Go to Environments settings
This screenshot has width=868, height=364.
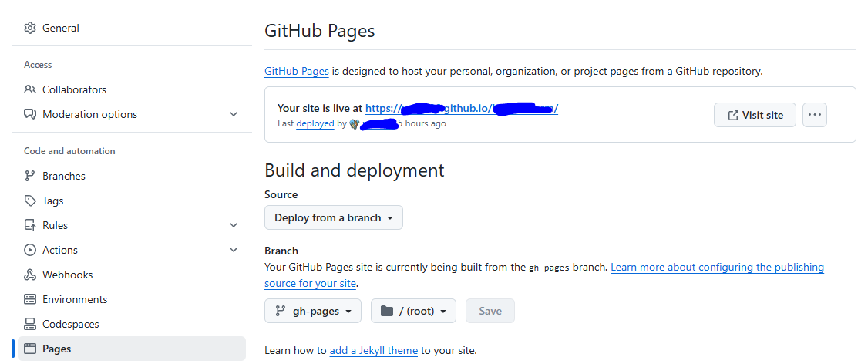pyautogui.click(x=132, y=299)
